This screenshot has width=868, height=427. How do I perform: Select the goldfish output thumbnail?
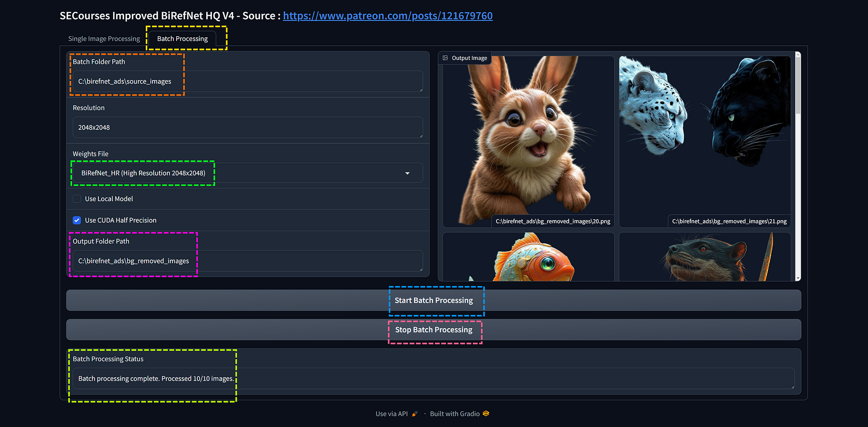pyautogui.click(x=528, y=257)
